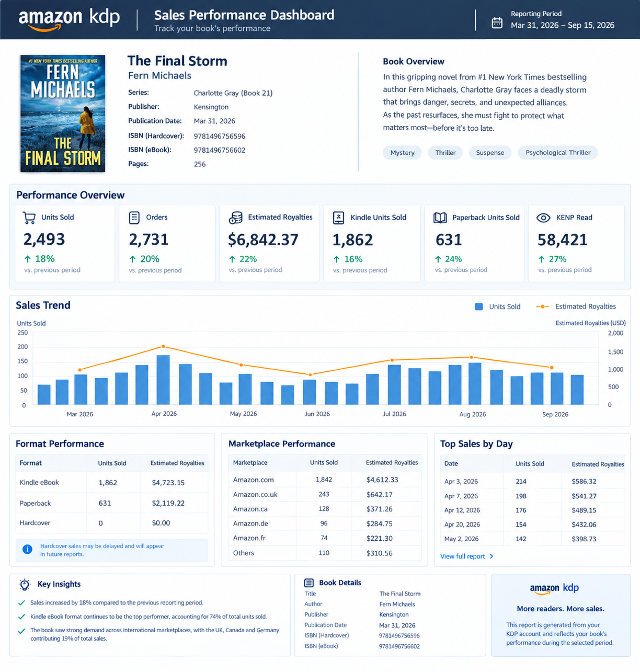Click the green arrow beside 27%
This screenshot has height=672, width=640.
542,259
